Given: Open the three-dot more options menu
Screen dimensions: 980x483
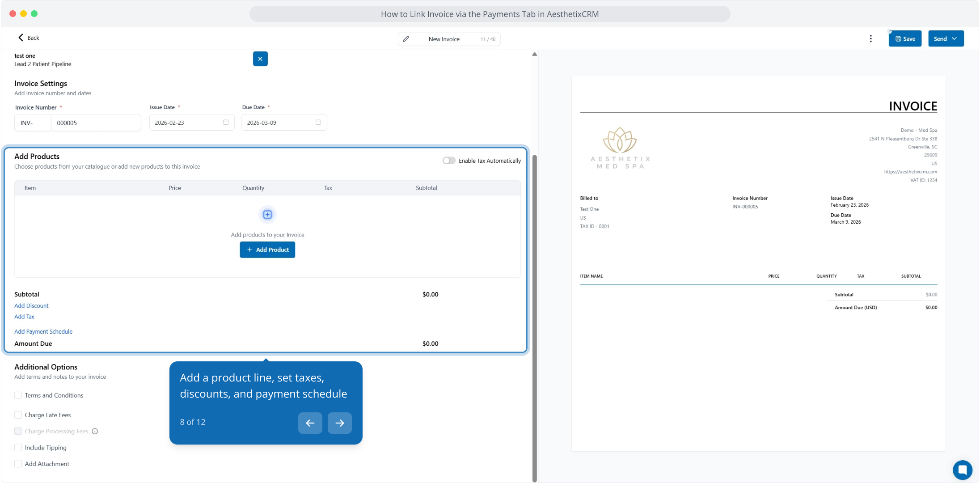Looking at the screenshot, I should (x=870, y=39).
